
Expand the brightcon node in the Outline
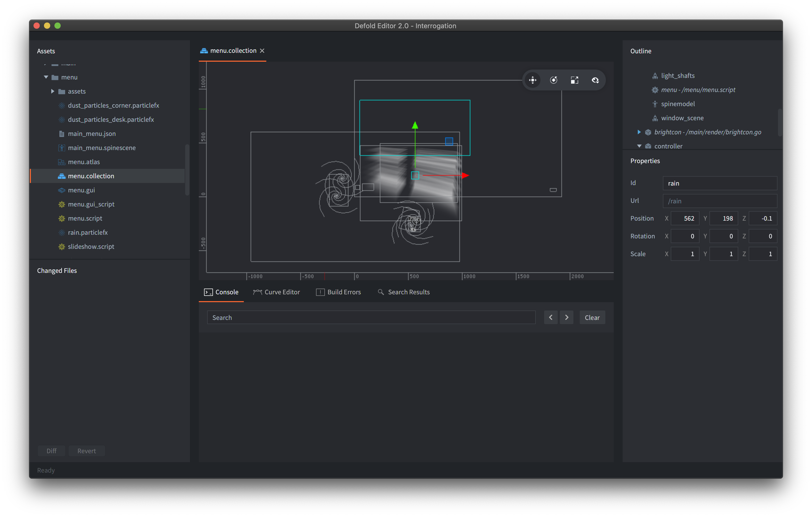(639, 132)
